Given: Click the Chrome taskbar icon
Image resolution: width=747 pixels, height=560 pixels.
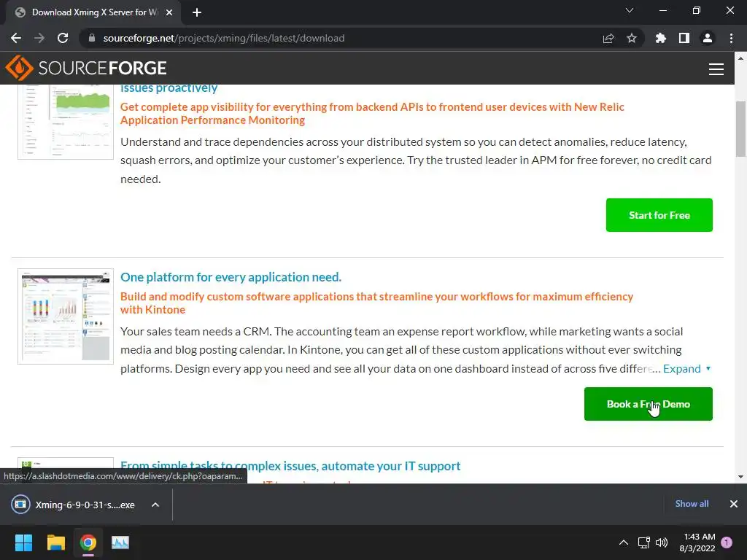Looking at the screenshot, I should (88, 542).
